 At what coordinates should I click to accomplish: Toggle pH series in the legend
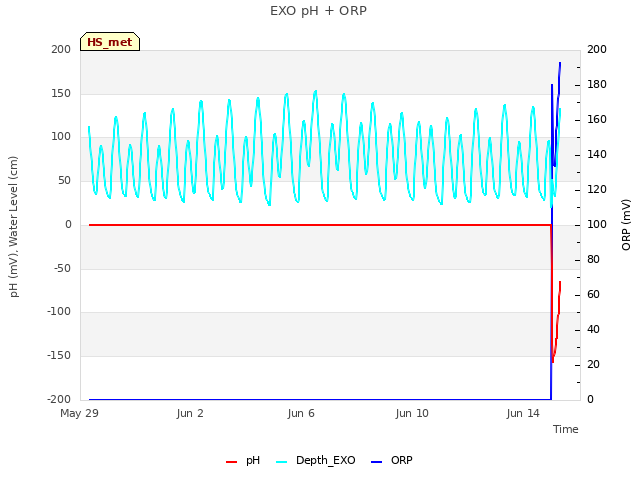click(x=243, y=460)
